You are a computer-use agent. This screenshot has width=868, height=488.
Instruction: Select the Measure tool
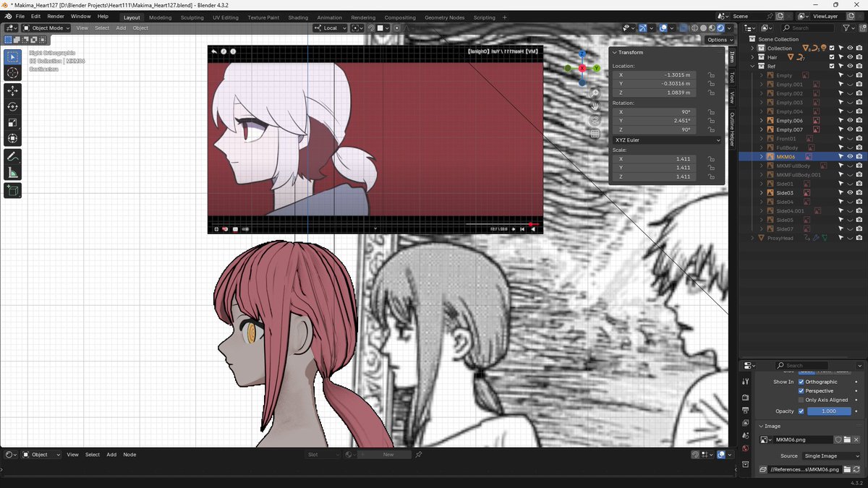pyautogui.click(x=12, y=172)
